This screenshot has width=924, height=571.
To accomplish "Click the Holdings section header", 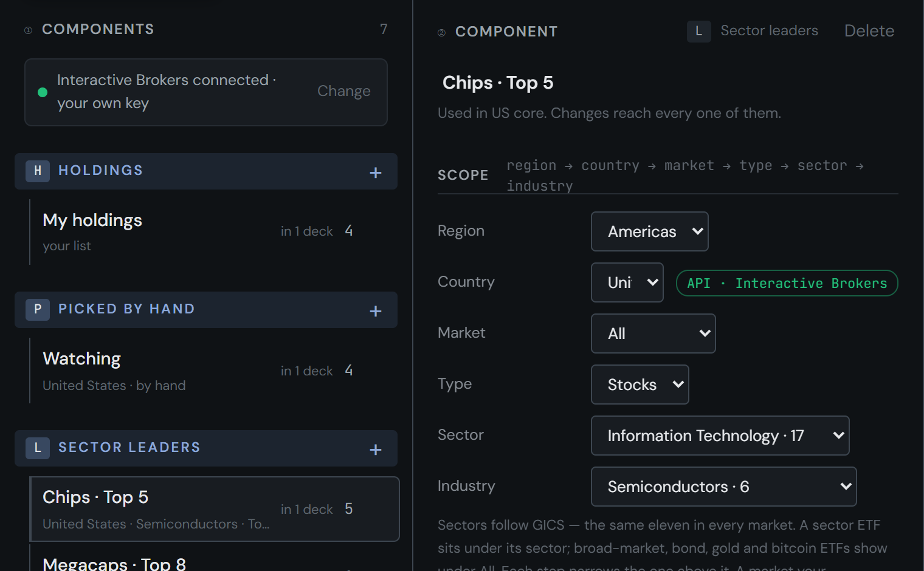I will pos(206,171).
